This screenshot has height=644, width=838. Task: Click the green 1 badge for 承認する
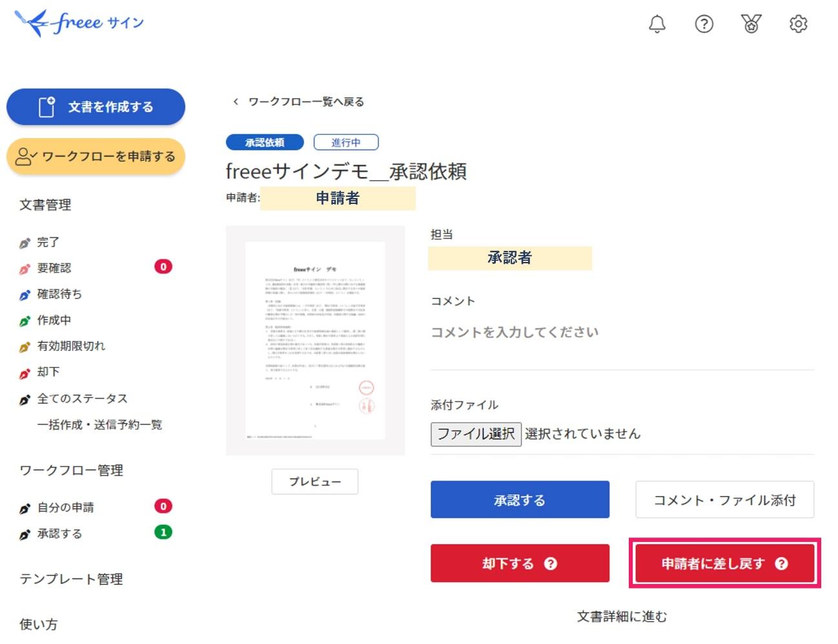[x=163, y=532]
